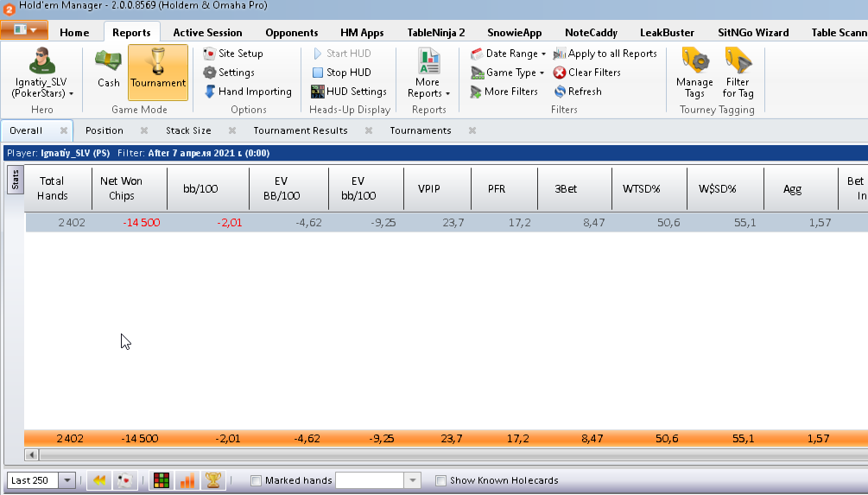Click Filter for Tag
Viewport: 868px width, 495px height.
[x=738, y=73]
